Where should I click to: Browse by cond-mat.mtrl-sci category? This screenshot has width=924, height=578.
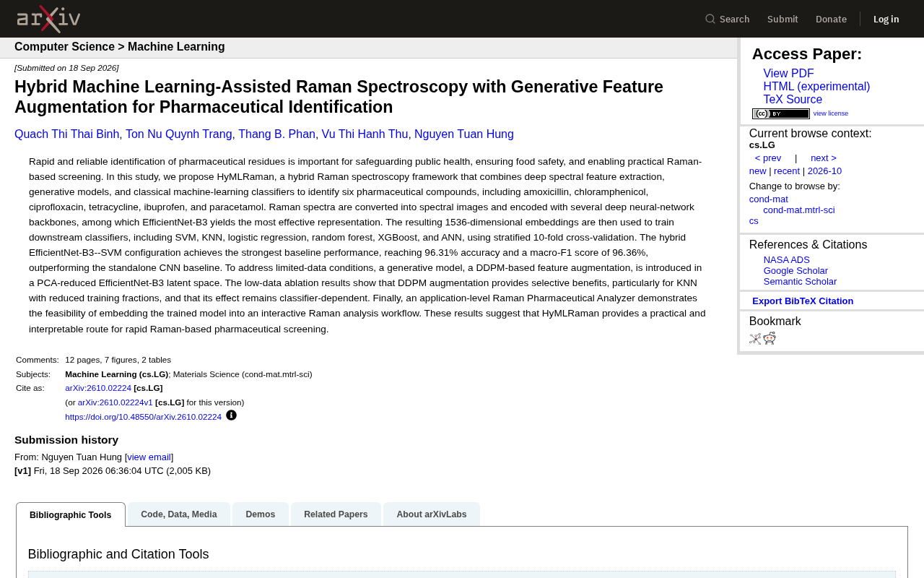click(x=799, y=210)
